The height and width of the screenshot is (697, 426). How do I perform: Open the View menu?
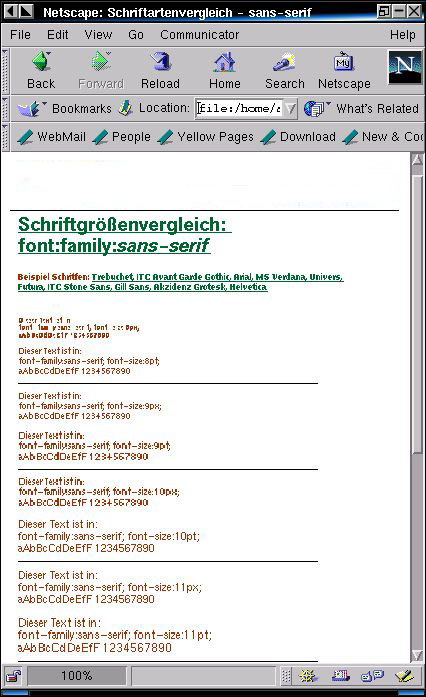click(x=98, y=35)
